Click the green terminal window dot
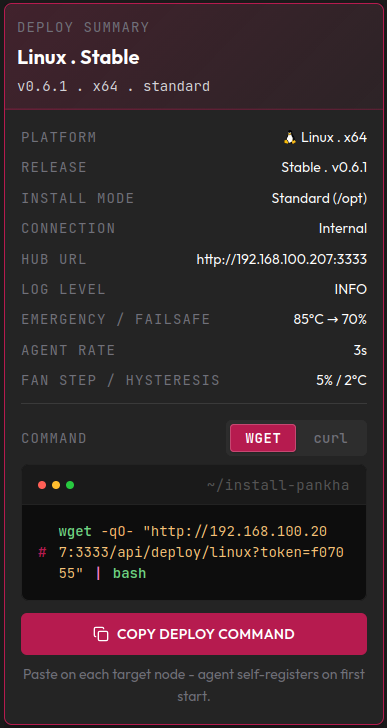This screenshot has height=728, width=387. pos(70,485)
